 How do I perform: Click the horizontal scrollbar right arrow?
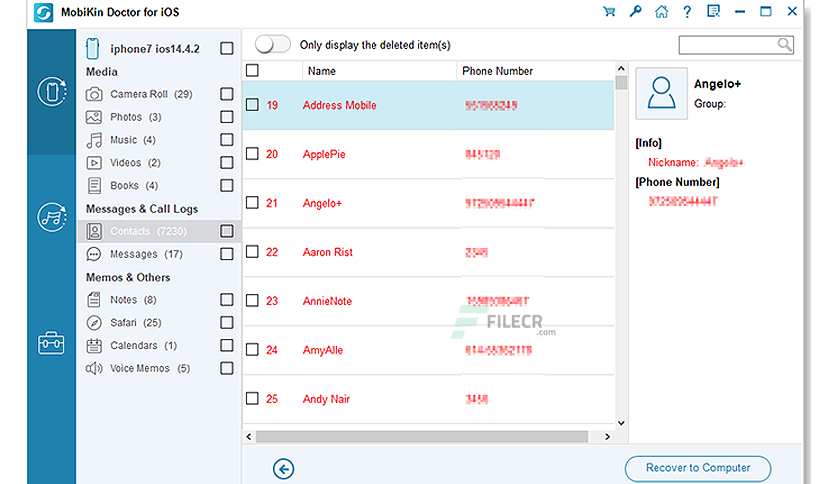click(x=607, y=437)
